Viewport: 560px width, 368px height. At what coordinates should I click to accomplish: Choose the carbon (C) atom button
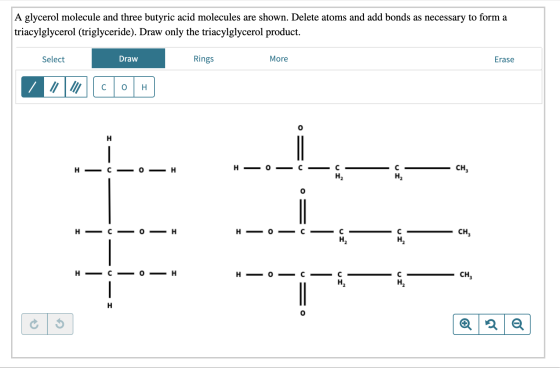point(104,87)
